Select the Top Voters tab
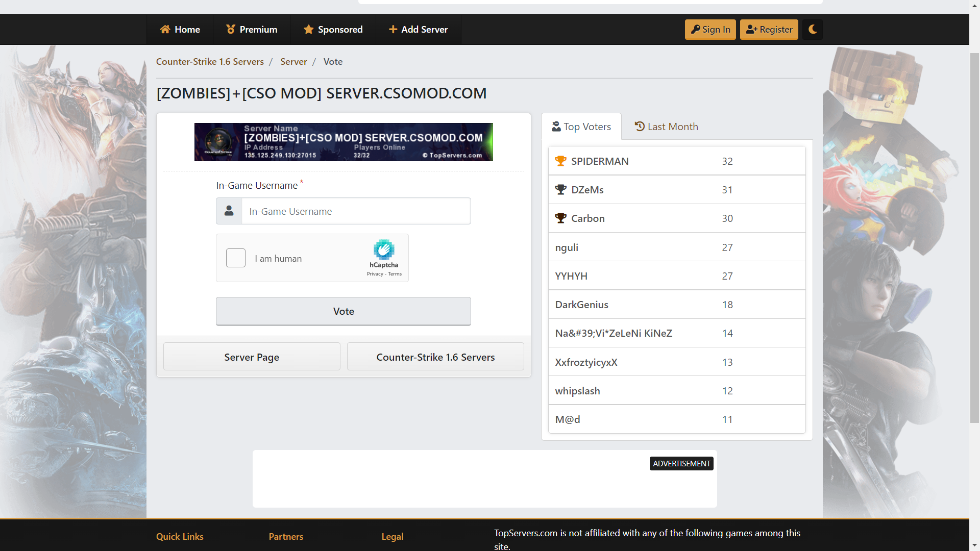 point(581,127)
